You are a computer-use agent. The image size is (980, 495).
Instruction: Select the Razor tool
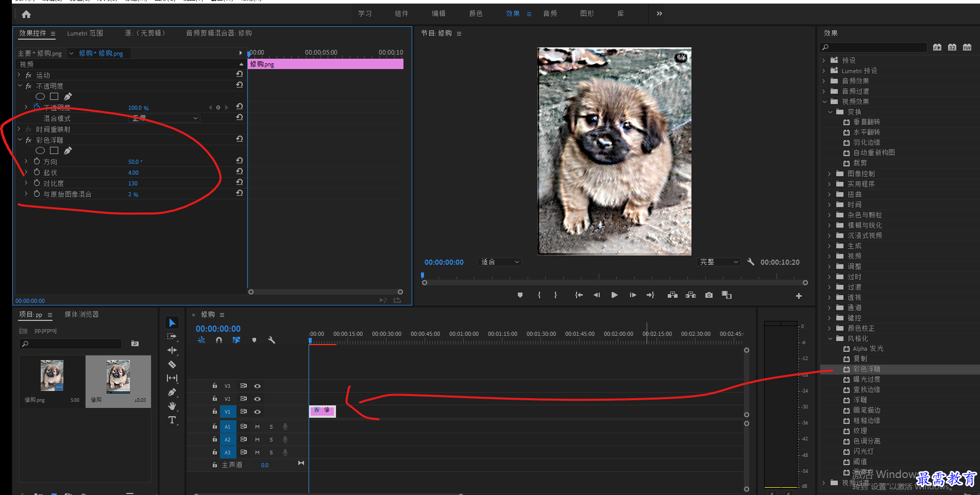(173, 364)
